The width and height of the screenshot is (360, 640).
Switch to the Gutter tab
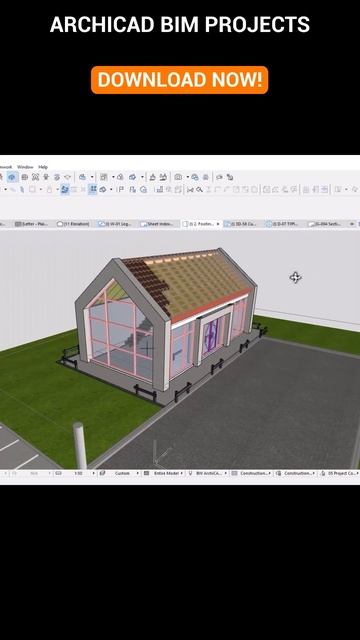[x=32, y=224]
